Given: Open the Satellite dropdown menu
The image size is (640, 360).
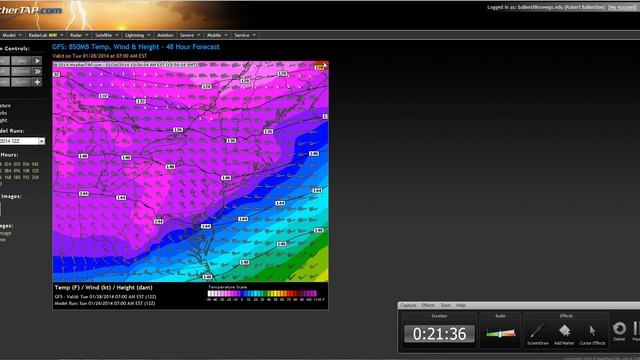Looking at the screenshot, I should point(107,35).
